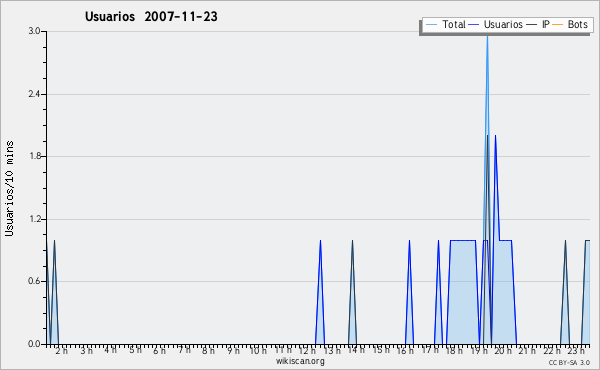Click the chart title 'Usuarios 2007-11-23'

click(x=151, y=16)
